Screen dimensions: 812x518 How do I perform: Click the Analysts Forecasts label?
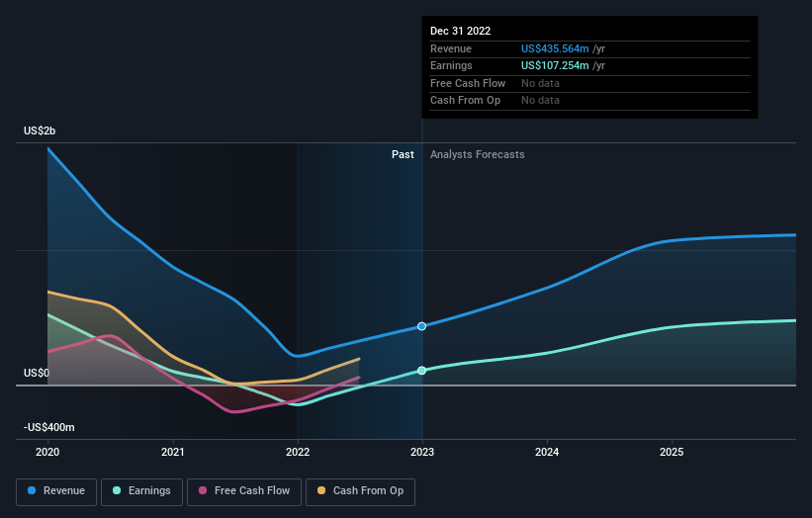(478, 155)
